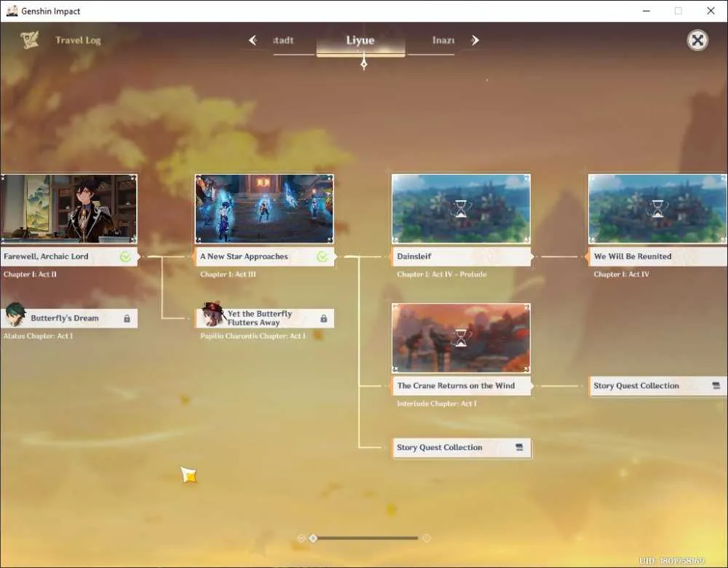This screenshot has width=728, height=568.
Task: Open the Dainsleif quest entry
Action: click(461, 256)
